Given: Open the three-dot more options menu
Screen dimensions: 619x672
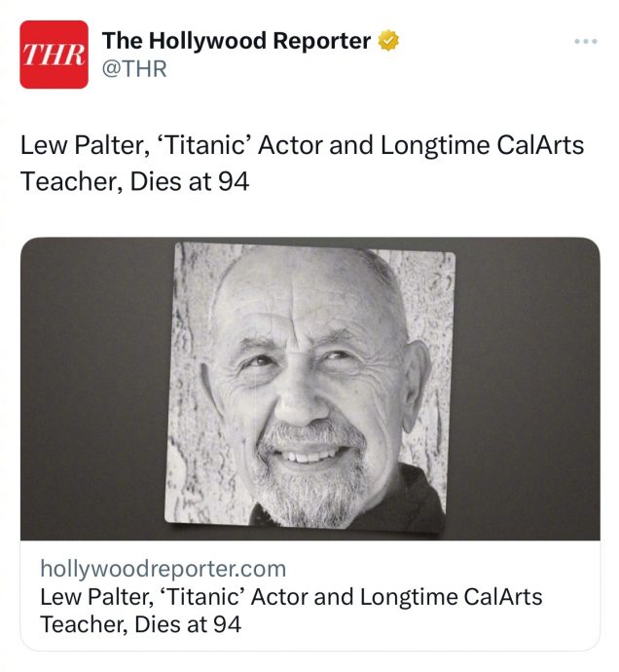Looking at the screenshot, I should tap(583, 42).
